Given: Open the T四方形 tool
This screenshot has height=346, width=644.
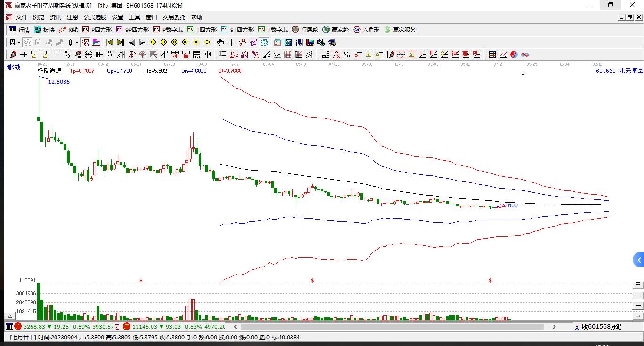Looking at the screenshot, I should pyautogui.click(x=202, y=30).
